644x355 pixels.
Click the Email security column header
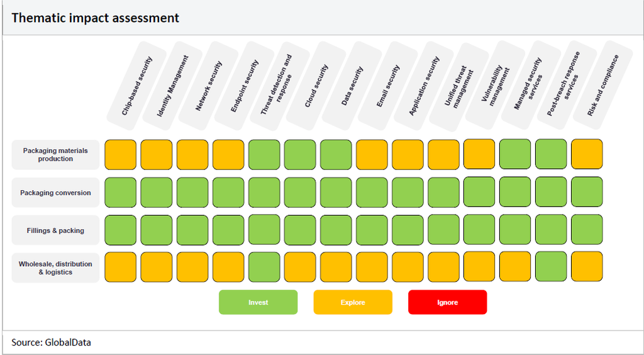[x=388, y=86]
